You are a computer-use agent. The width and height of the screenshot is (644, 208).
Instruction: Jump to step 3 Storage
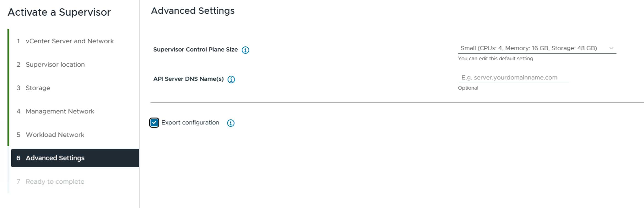pyautogui.click(x=33, y=88)
